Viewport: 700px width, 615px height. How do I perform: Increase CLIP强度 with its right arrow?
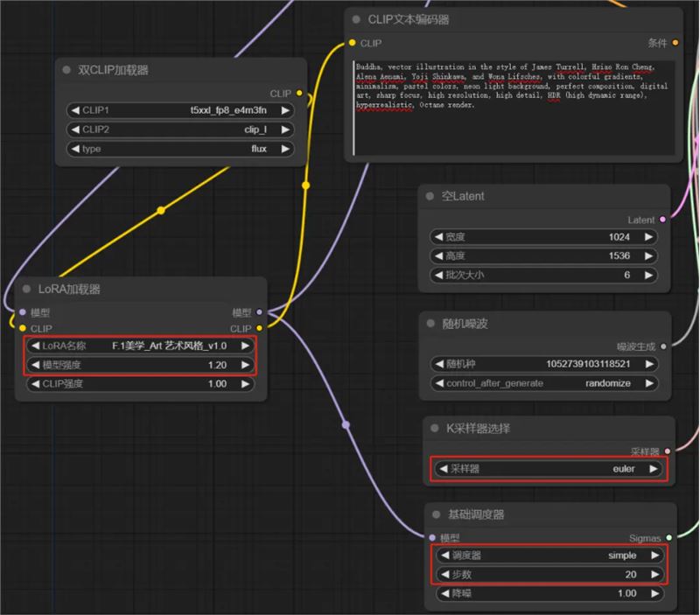pos(245,384)
